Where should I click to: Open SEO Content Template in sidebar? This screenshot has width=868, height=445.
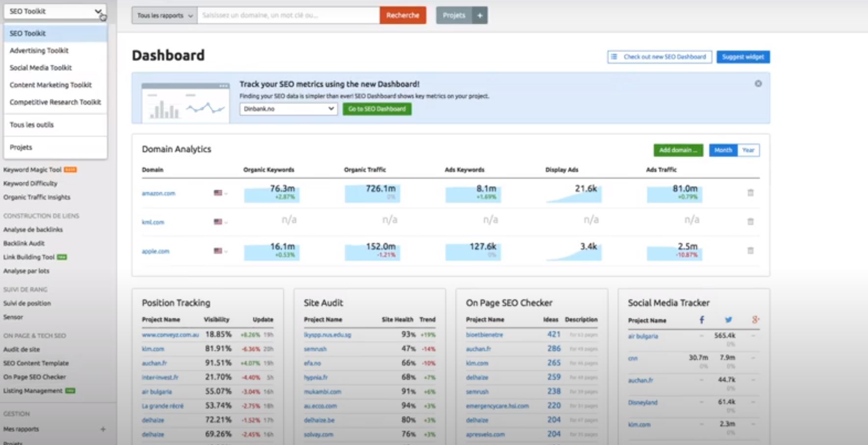(x=36, y=363)
